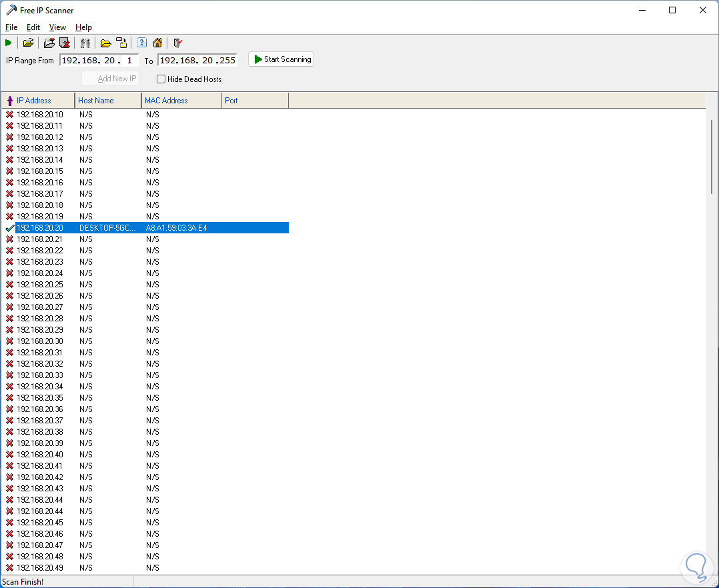719x588 pixels.
Task: Click the Add New IP button
Action: 111,79
